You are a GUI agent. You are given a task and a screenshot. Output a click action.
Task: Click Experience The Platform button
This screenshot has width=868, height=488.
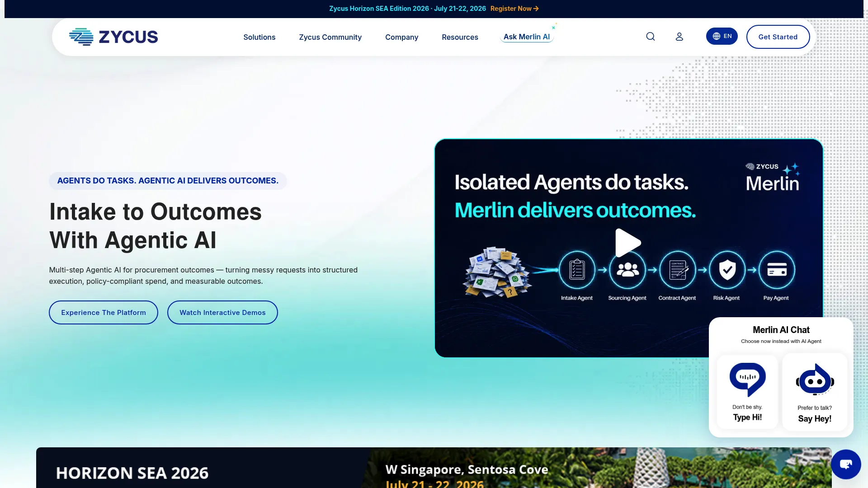[104, 312]
